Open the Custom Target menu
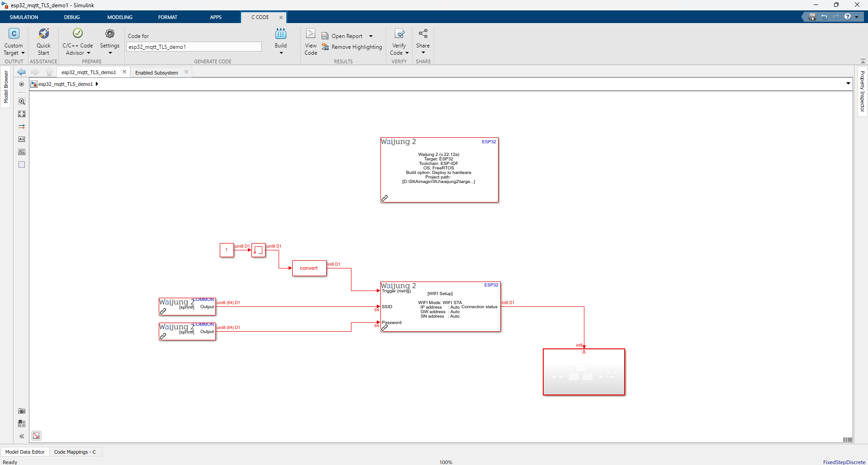The height and width of the screenshot is (465, 868). (x=14, y=42)
